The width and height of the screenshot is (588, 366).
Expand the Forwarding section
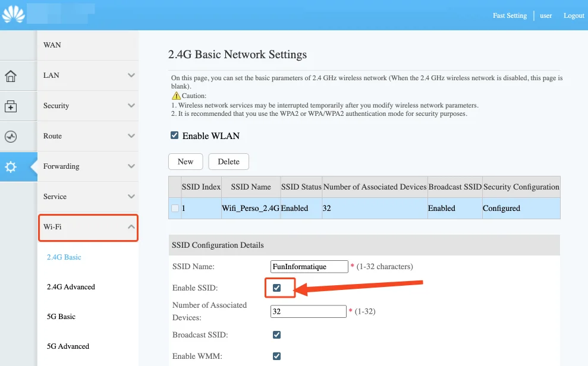(x=88, y=166)
